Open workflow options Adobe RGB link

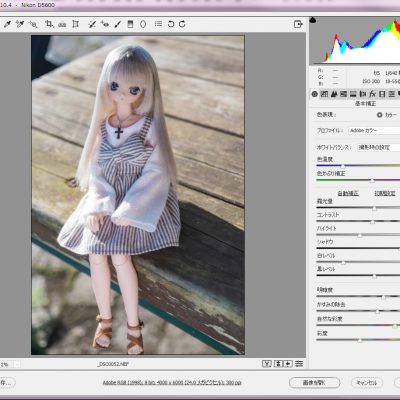coord(172,383)
